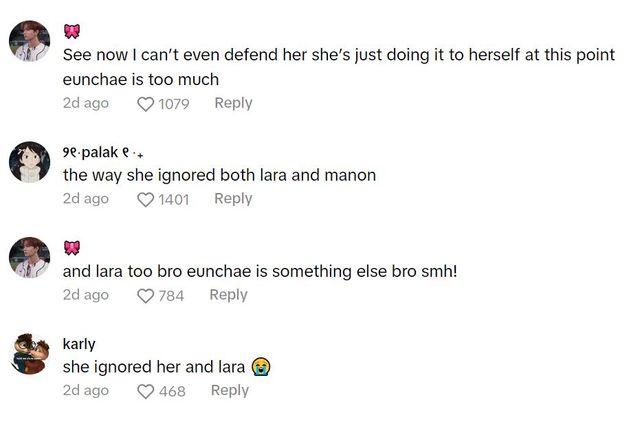Screen dimensions: 640x428
Task: Open the first commenter's profile picture
Action: click(x=29, y=41)
